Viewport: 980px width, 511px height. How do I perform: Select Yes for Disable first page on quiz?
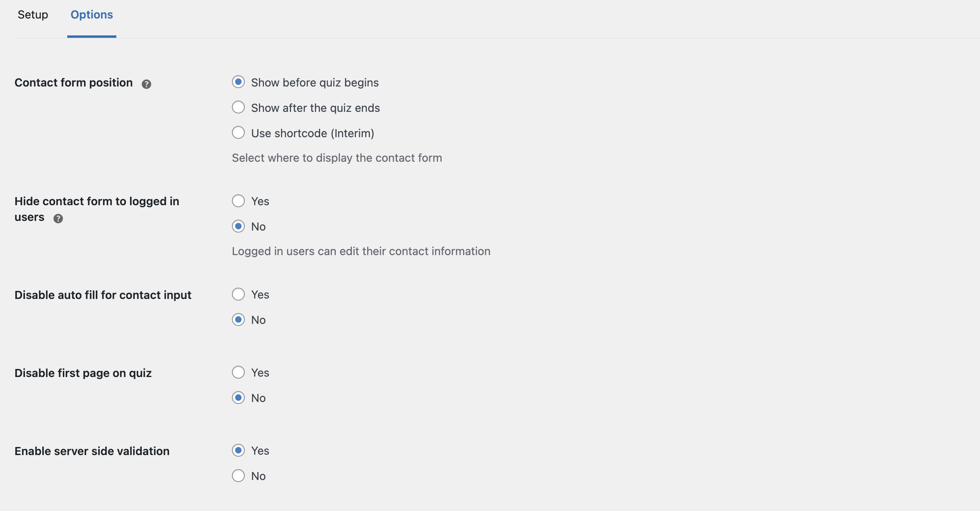click(238, 372)
